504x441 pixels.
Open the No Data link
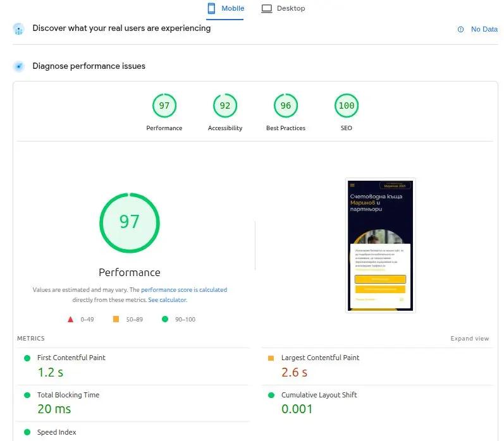[x=484, y=29]
